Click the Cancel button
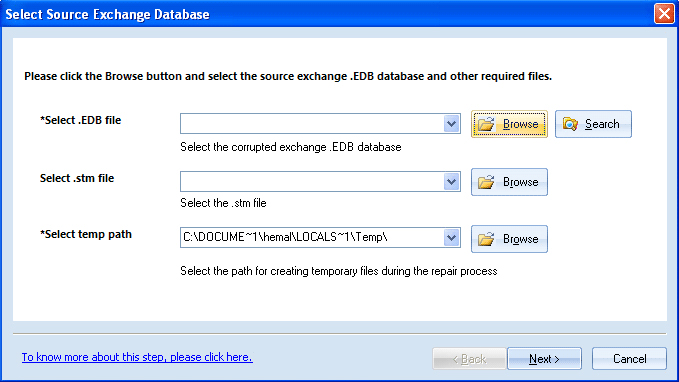This screenshot has width=679, height=382. [x=629, y=359]
